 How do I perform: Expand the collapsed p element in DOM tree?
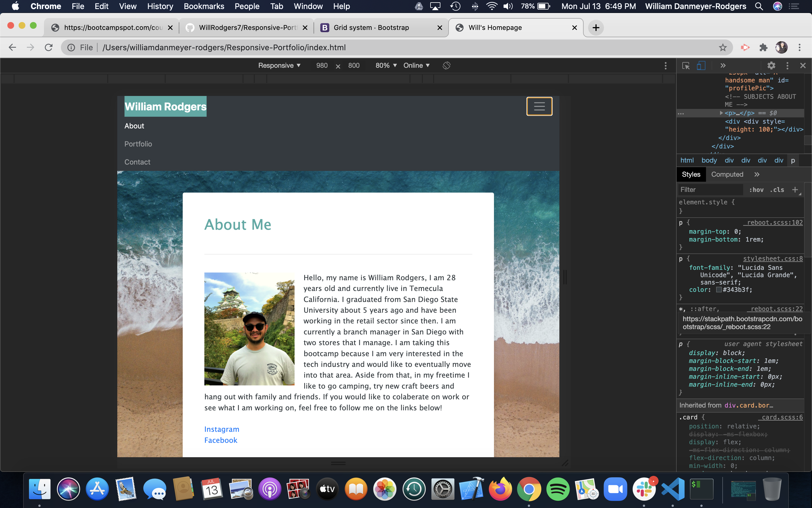click(x=721, y=113)
